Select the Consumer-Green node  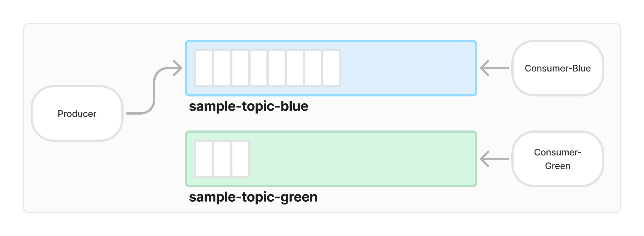click(x=557, y=159)
